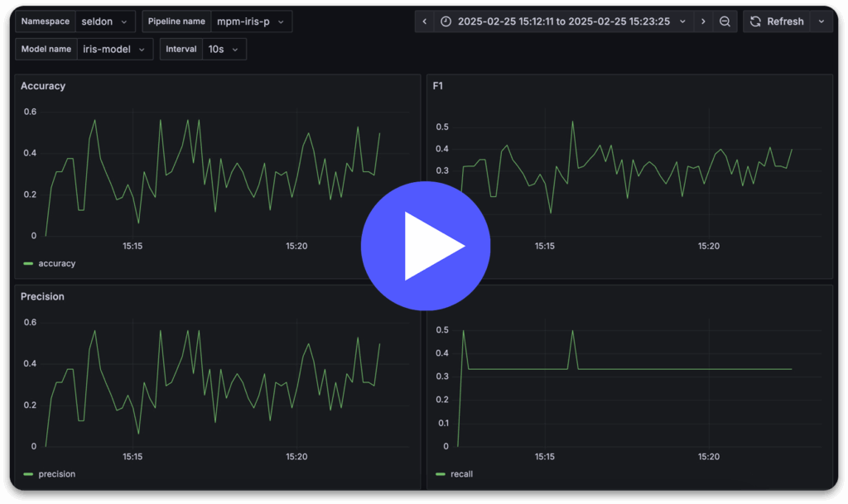Change the Interval 10s dropdown
The height and width of the screenshot is (504, 848).
point(224,49)
